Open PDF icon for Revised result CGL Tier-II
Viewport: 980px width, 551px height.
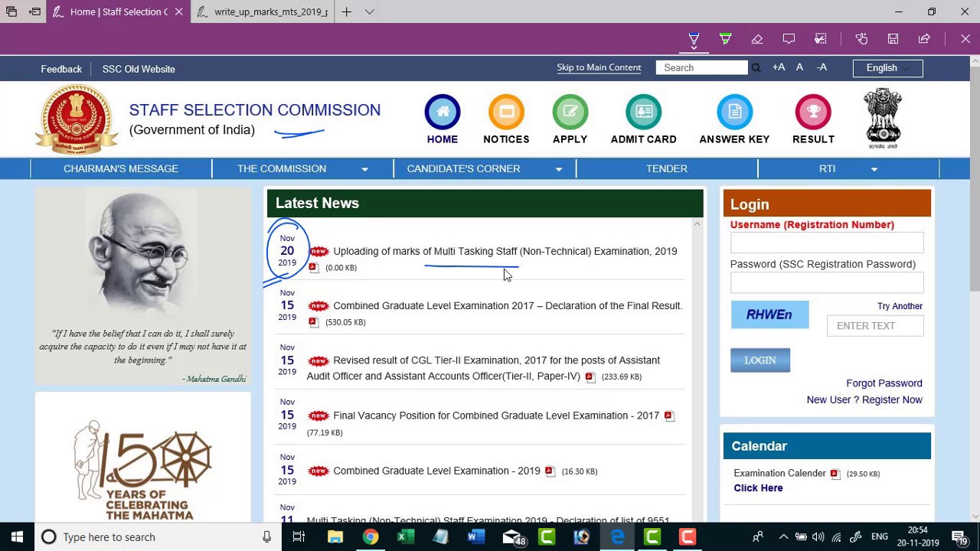590,377
